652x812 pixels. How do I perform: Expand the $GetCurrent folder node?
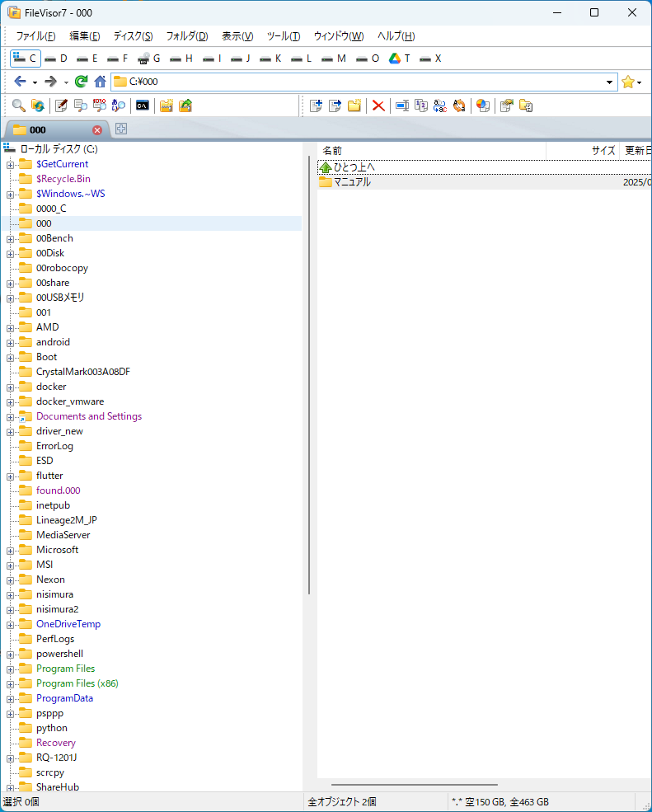tap(10, 165)
